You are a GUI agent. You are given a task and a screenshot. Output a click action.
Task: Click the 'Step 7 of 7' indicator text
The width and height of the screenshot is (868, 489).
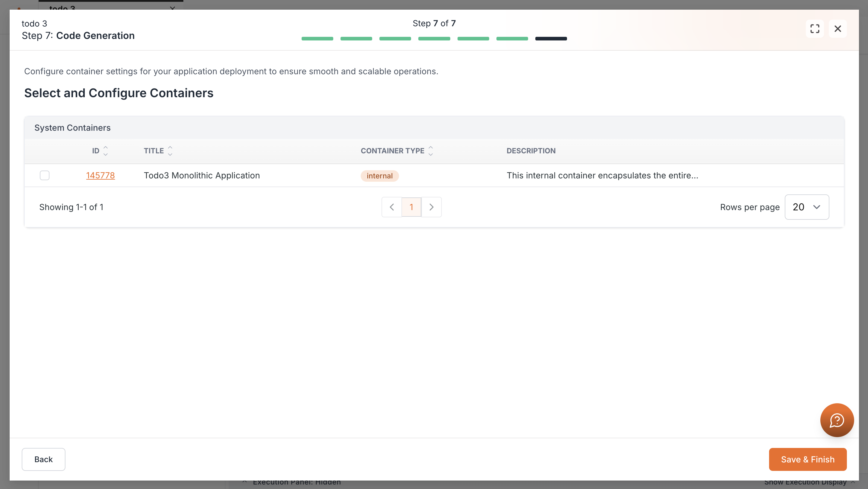pyautogui.click(x=434, y=23)
